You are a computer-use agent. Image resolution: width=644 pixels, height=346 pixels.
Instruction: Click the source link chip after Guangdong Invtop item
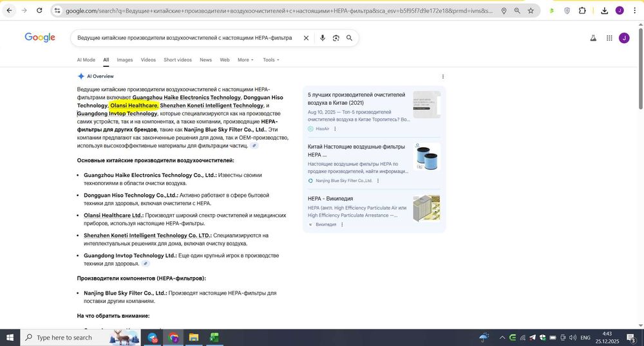[x=145, y=264]
